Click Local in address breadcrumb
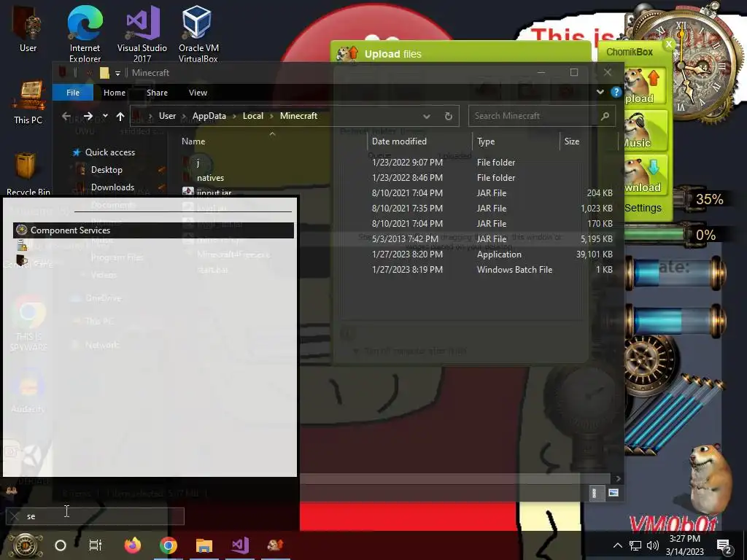 tap(253, 116)
